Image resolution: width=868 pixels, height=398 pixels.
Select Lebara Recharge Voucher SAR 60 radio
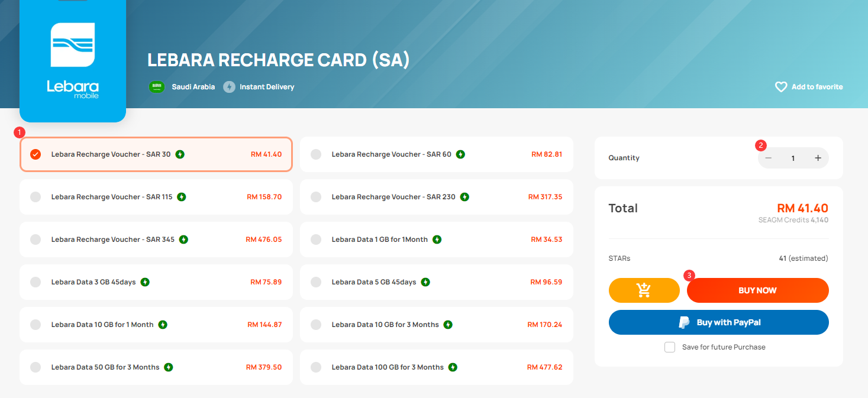(316, 154)
